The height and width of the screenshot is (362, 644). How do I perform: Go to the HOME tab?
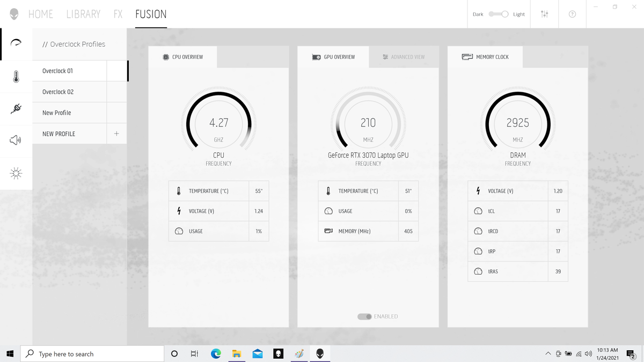pyautogui.click(x=41, y=14)
